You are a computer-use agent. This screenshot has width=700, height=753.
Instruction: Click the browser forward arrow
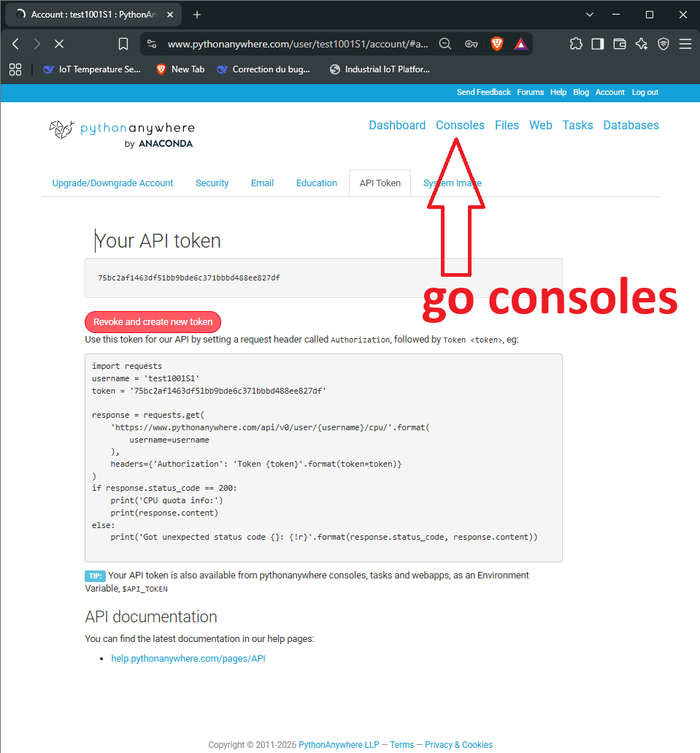pyautogui.click(x=37, y=44)
